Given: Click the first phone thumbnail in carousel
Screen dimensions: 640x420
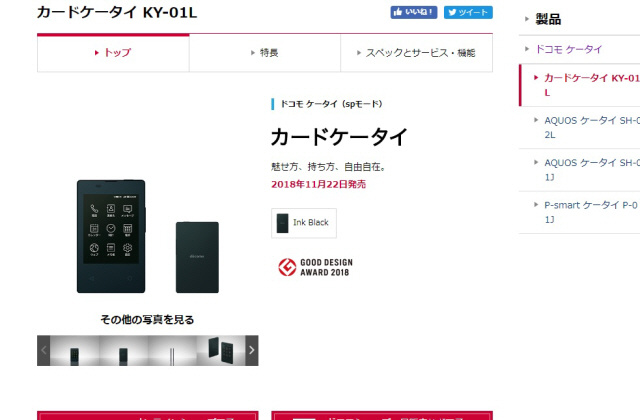Looking at the screenshot, I should (74, 351).
